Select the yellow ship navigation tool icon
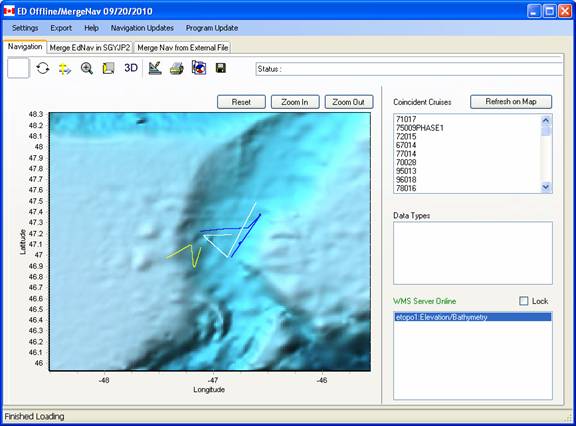The width and height of the screenshot is (576, 426). 65,68
